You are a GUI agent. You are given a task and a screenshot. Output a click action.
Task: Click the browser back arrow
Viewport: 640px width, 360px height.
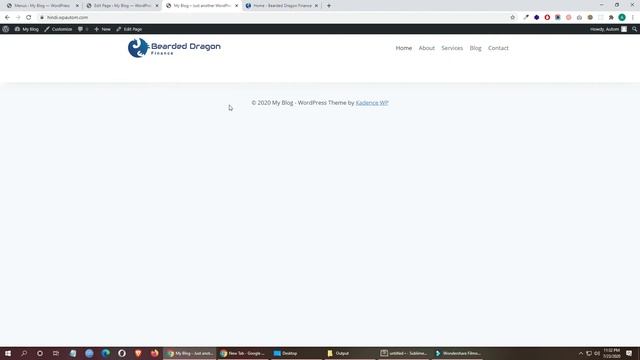[7, 18]
